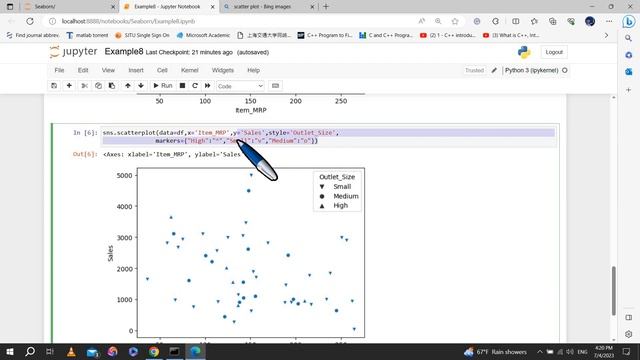The width and height of the screenshot is (640, 360).
Task: Switch to the Seaborn browser tab
Action: point(69,7)
